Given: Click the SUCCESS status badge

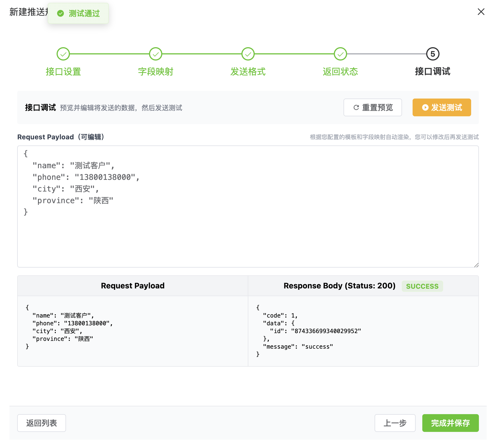Looking at the screenshot, I should (422, 286).
